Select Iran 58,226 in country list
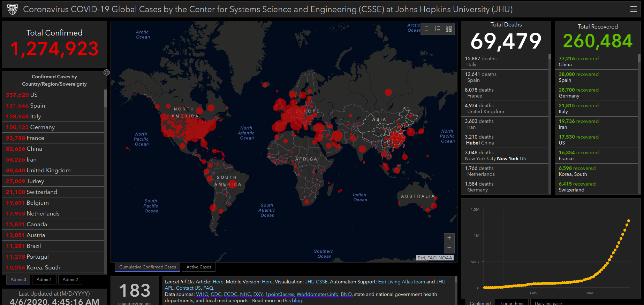 tap(53, 159)
